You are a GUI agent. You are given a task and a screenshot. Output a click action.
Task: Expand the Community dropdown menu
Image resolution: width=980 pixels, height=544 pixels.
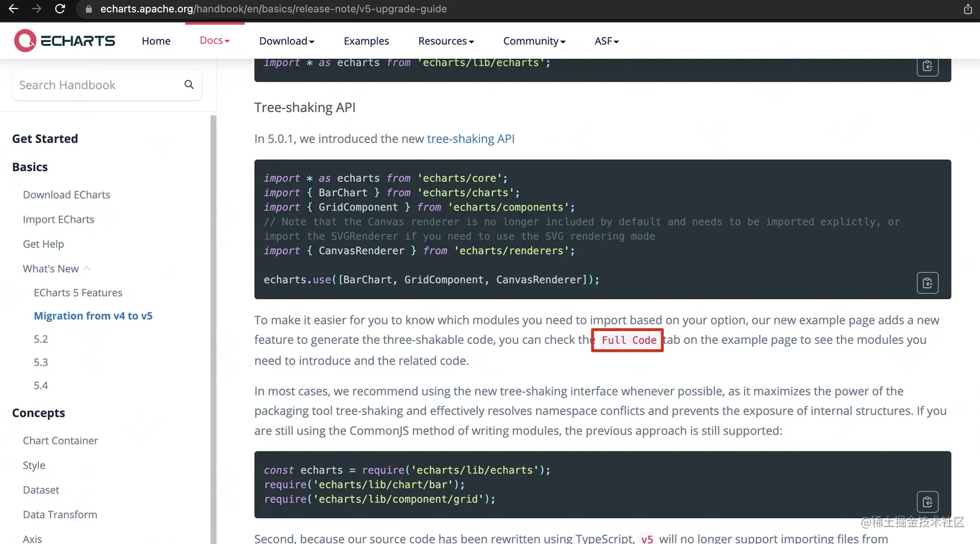point(534,41)
